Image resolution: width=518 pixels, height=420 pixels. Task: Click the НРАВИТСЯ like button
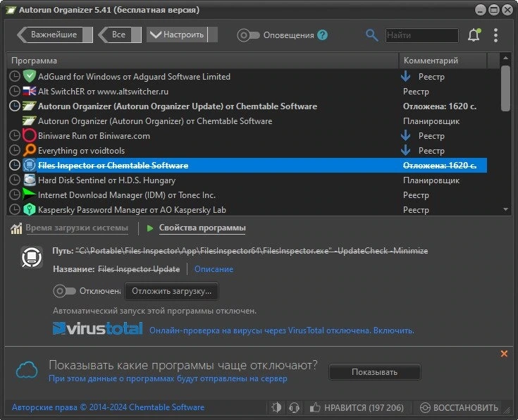(357, 407)
